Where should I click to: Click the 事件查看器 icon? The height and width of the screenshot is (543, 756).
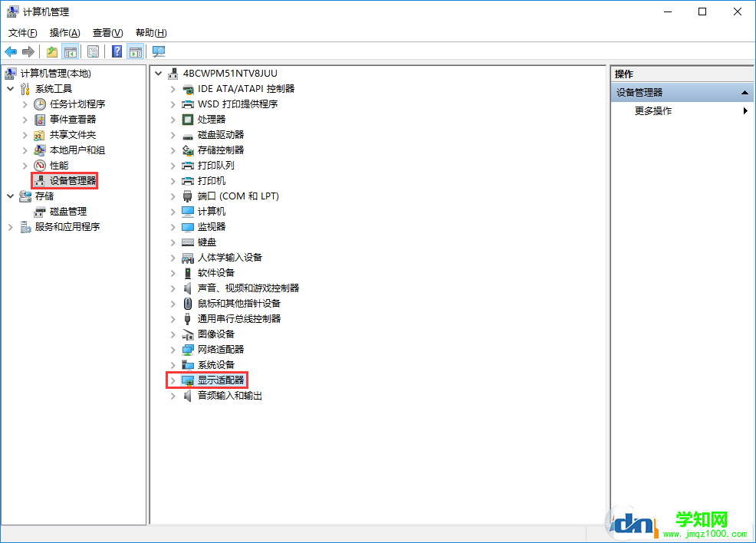[40, 120]
